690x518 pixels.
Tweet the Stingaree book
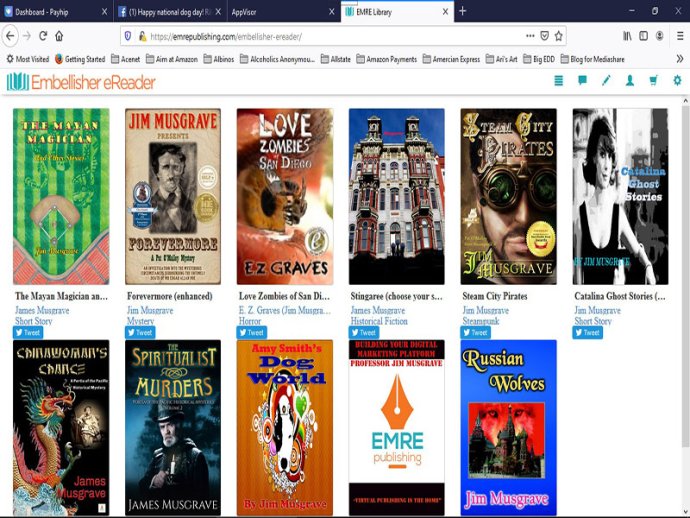(x=364, y=332)
